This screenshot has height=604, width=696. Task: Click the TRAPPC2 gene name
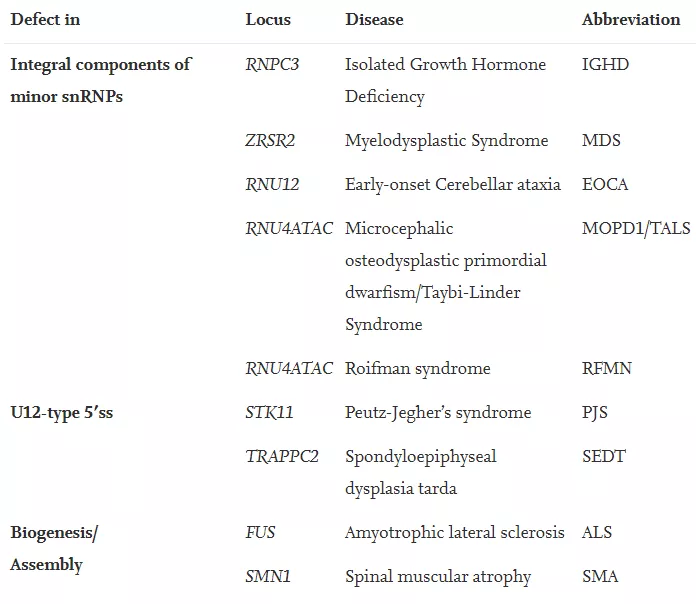282,456
